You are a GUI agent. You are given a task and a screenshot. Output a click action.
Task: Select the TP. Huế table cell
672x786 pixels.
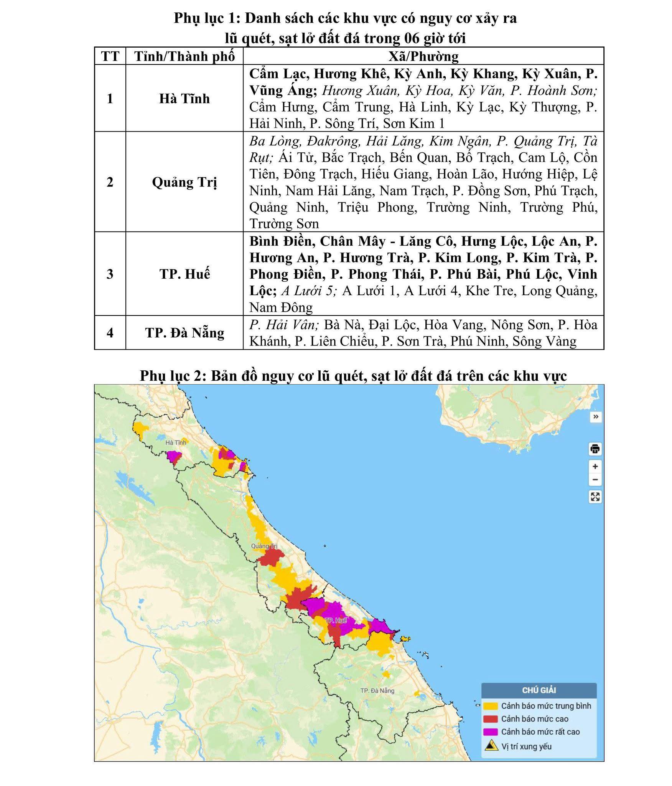tap(184, 274)
